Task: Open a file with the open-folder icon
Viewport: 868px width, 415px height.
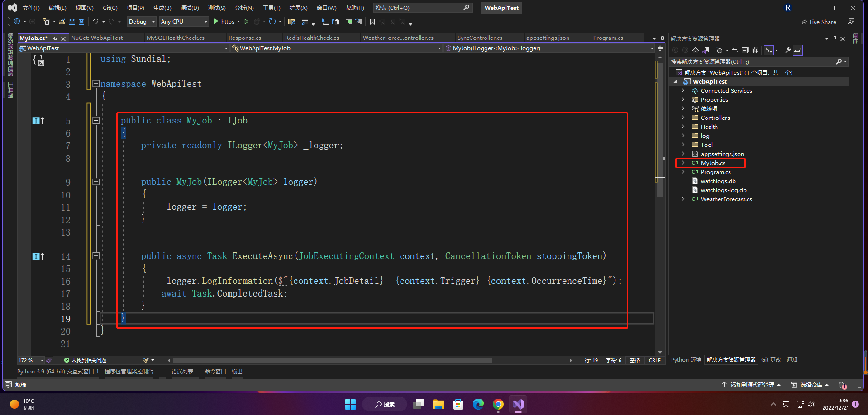Action: [62, 21]
